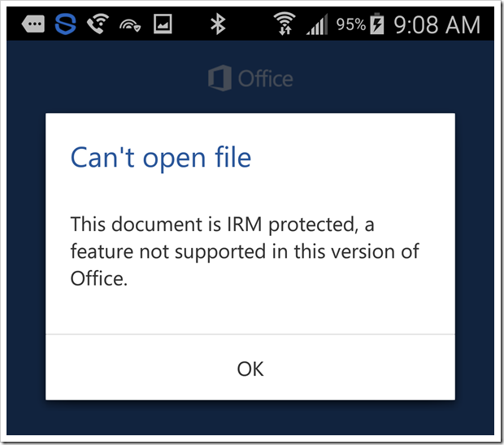504x445 pixels.
Task: Tap the secure Wi-Fi shield icon
Action: [130, 25]
